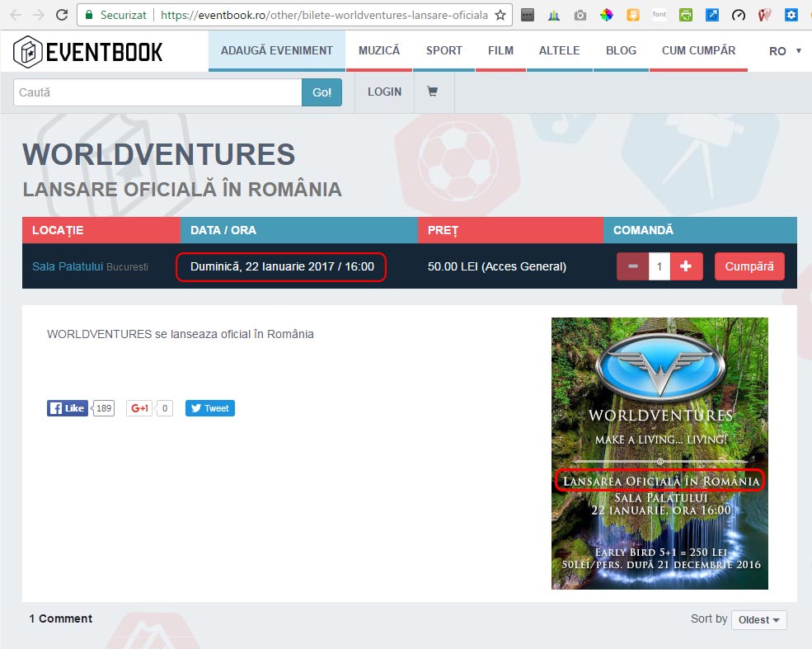Tweet about the event
The width and height of the screenshot is (812, 649).
209,408
